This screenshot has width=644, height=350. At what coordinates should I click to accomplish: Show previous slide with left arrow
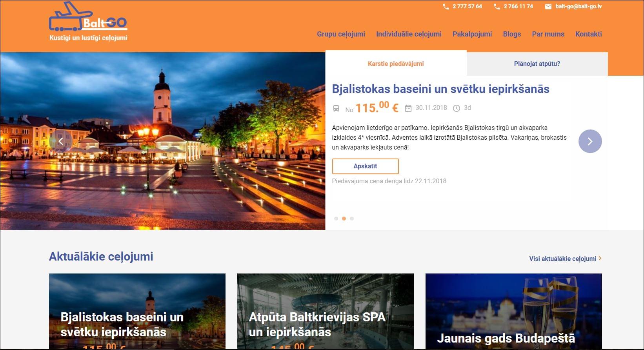click(x=60, y=141)
